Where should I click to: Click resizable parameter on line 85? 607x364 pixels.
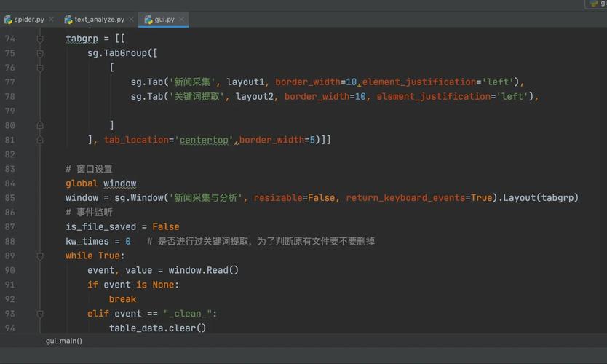click(x=278, y=198)
